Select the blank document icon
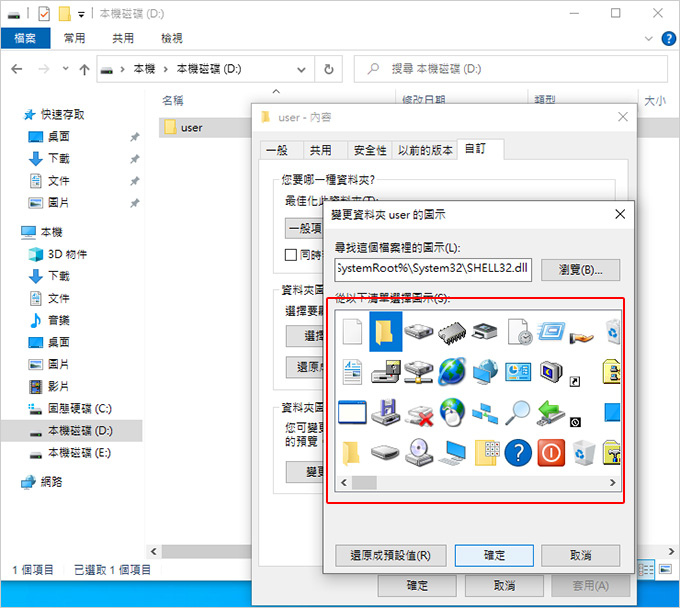The height and width of the screenshot is (608, 680). (x=352, y=331)
